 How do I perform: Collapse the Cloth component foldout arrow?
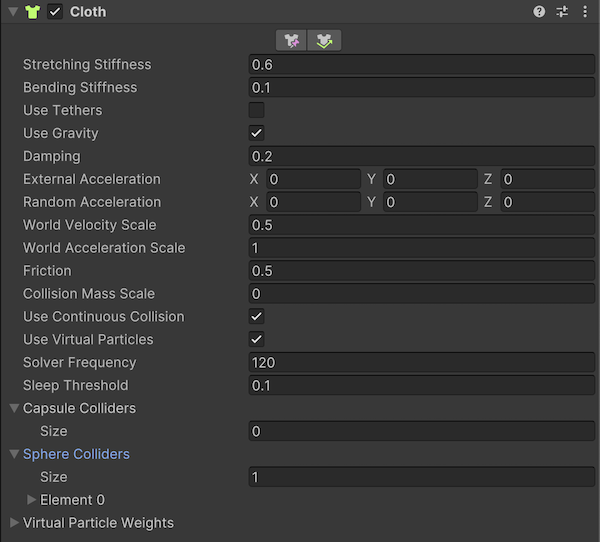[11, 12]
